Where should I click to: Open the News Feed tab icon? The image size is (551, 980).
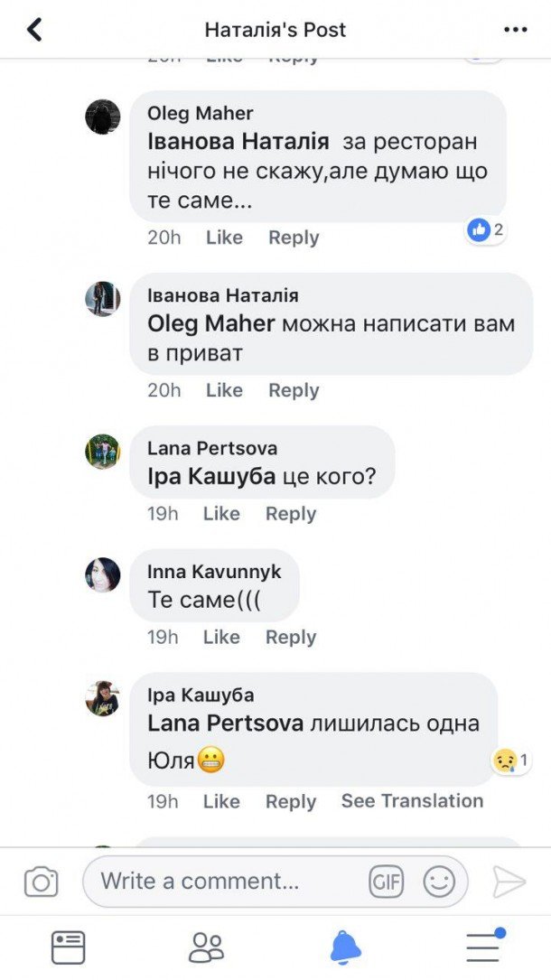click(x=68, y=947)
